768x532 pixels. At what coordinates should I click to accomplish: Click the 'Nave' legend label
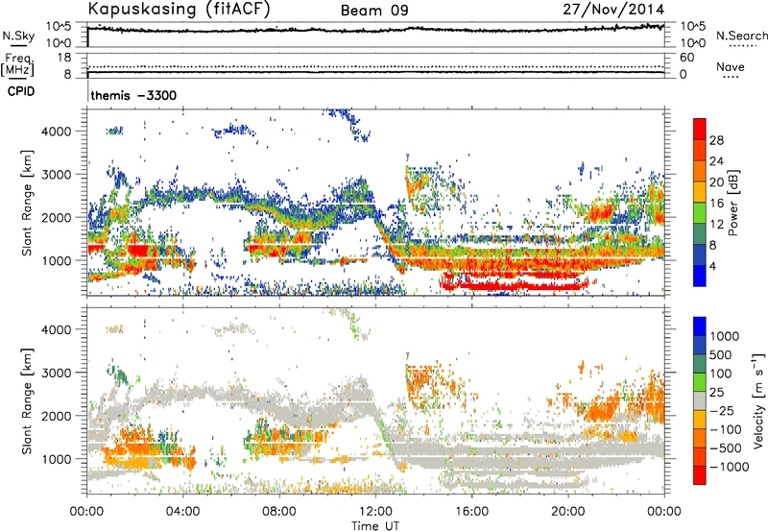coord(731,67)
